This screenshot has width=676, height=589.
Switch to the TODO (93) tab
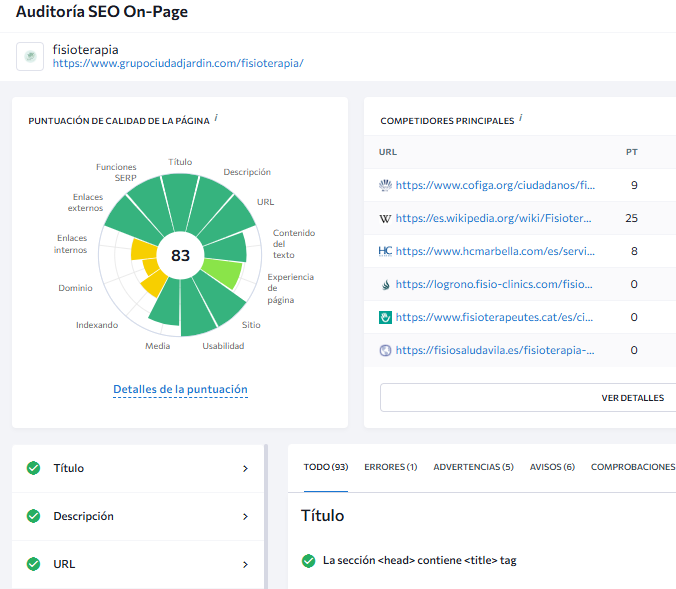click(326, 467)
